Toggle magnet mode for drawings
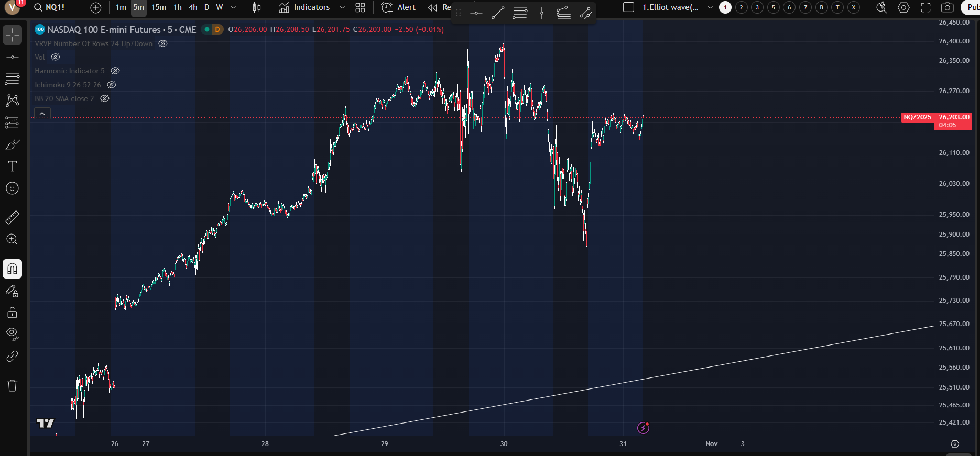980x456 pixels. pos(12,269)
